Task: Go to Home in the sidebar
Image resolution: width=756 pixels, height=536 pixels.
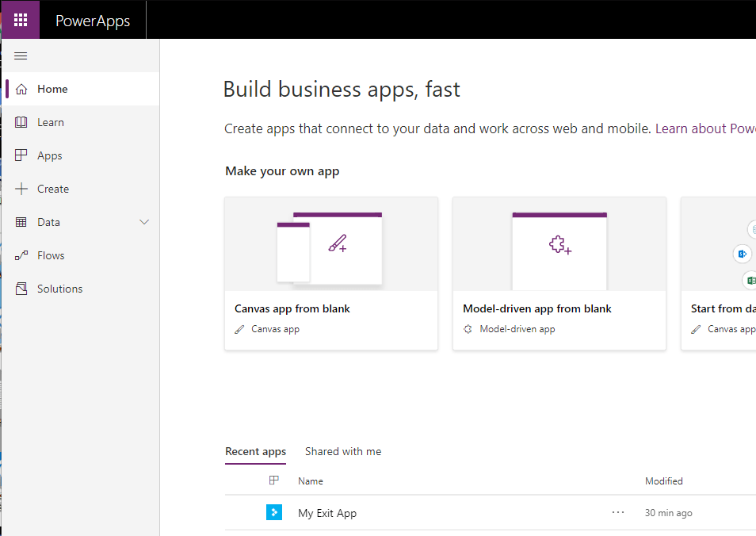Action: 82,89
